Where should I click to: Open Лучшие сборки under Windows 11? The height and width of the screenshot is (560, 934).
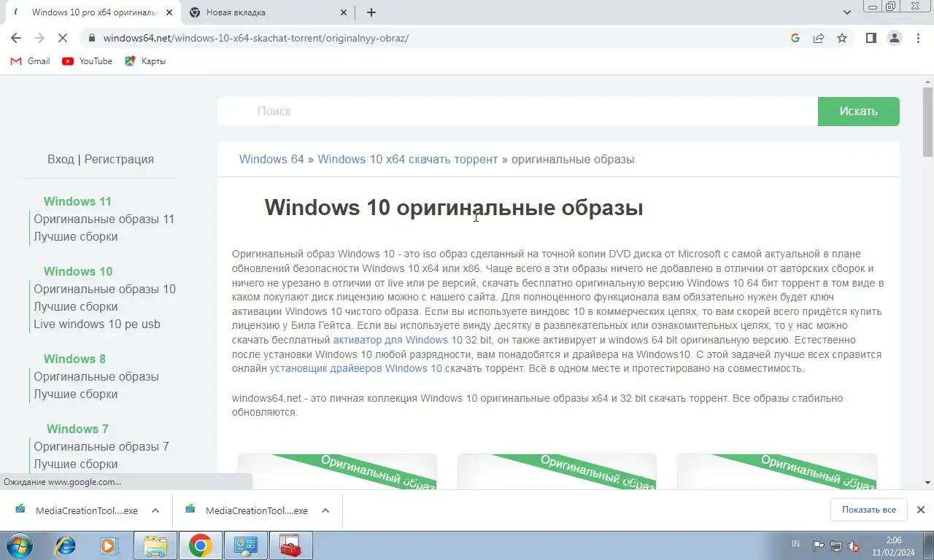click(x=75, y=236)
